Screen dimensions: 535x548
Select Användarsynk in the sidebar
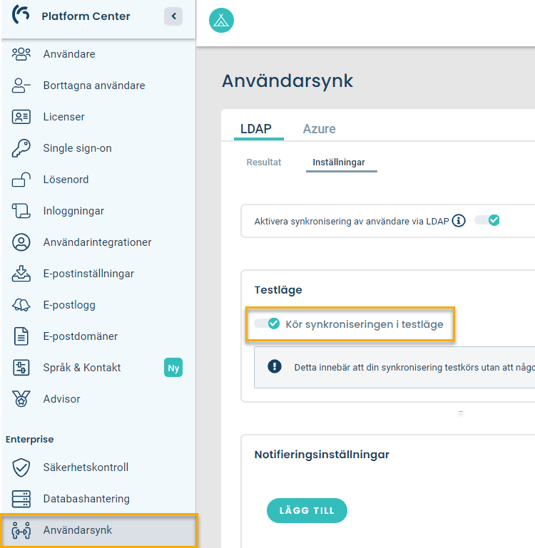pos(98,530)
